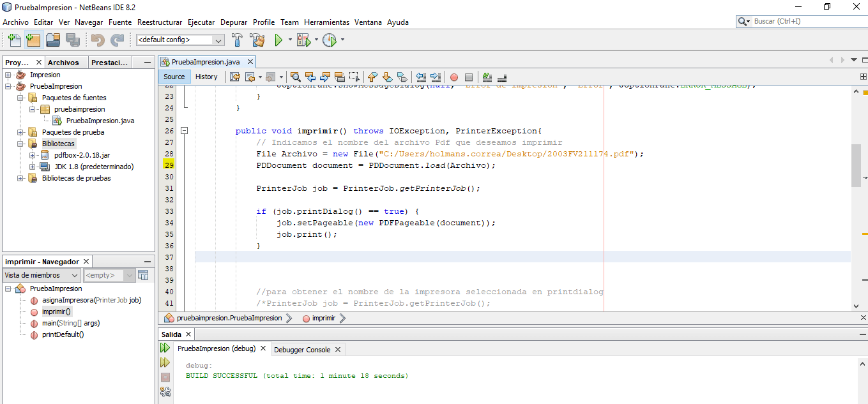Switch the editor to History view
This screenshot has height=404, width=868.
(x=207, y=76)
